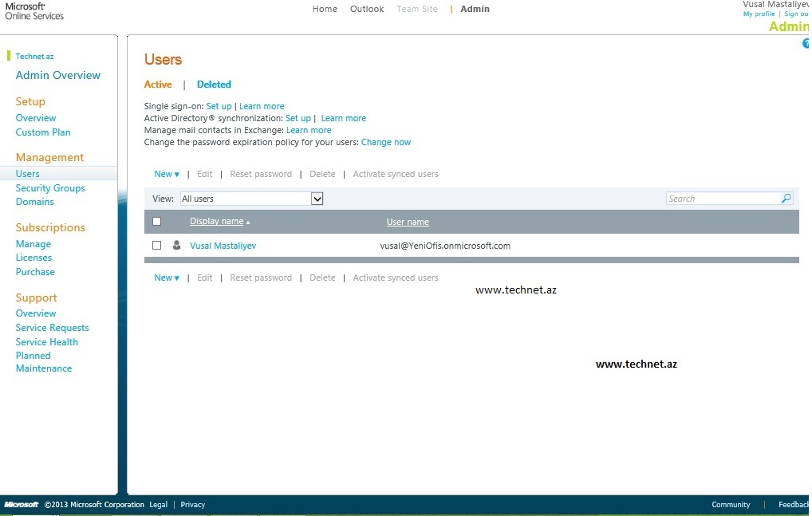Image resolution: width=812 pixels, height=516 pixels.
Task: Open Service Health under Support
Action: [x=47, y=342]
